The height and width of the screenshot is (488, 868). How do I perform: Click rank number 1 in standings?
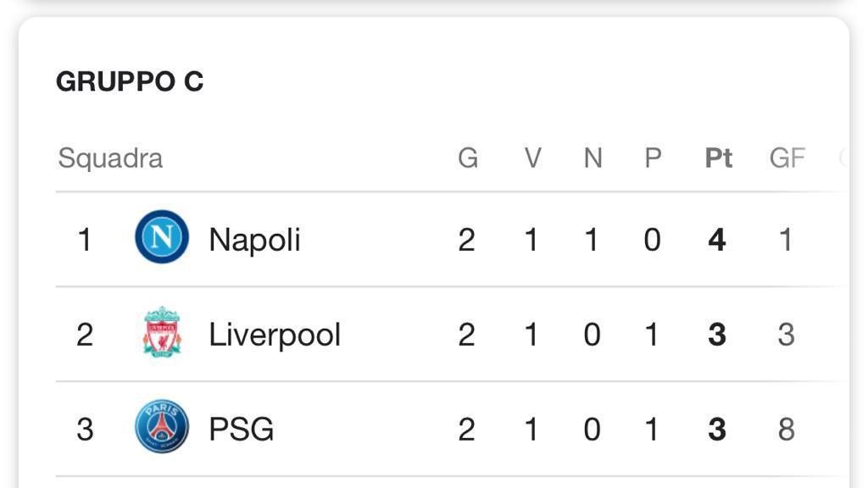pos(85,240)
